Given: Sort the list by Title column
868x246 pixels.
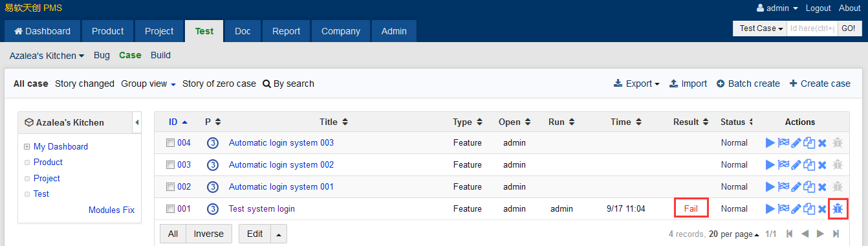Looking at the screenshot, I should click(333, 122).
